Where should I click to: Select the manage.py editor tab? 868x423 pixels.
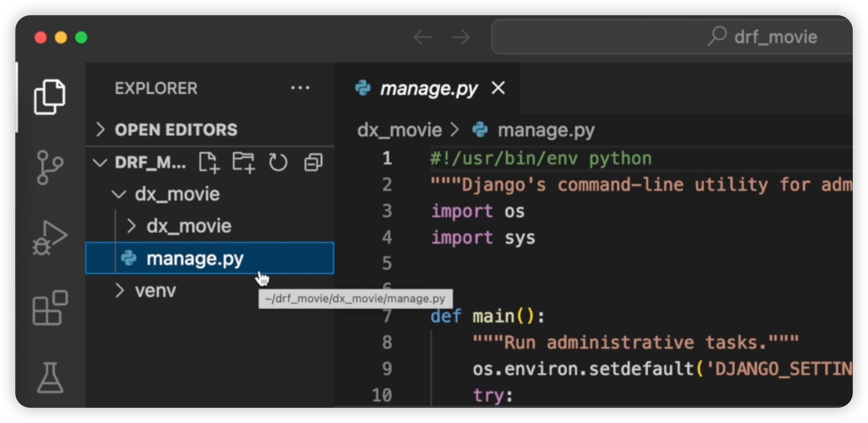[x=427, y=88]
